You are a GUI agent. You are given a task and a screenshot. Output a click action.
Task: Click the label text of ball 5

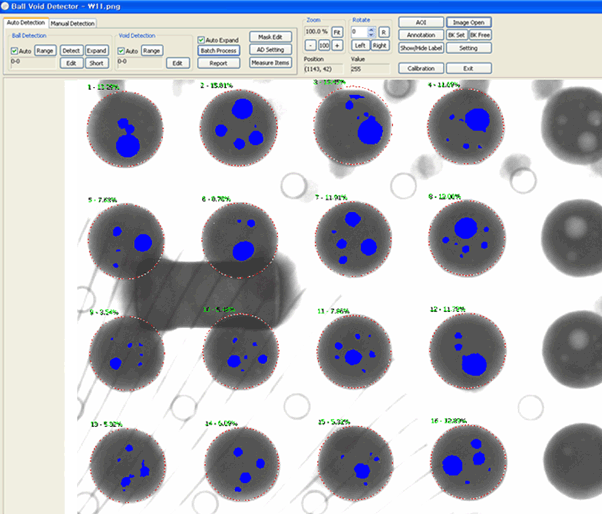[x=103, y=200]
